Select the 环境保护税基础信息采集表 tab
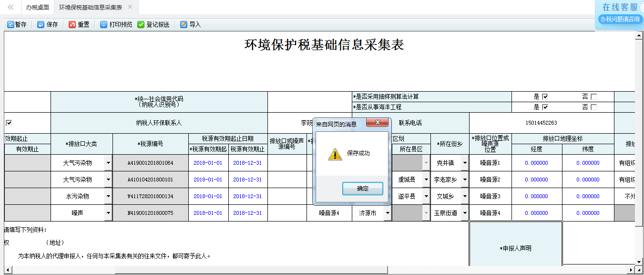 point(91,7)
